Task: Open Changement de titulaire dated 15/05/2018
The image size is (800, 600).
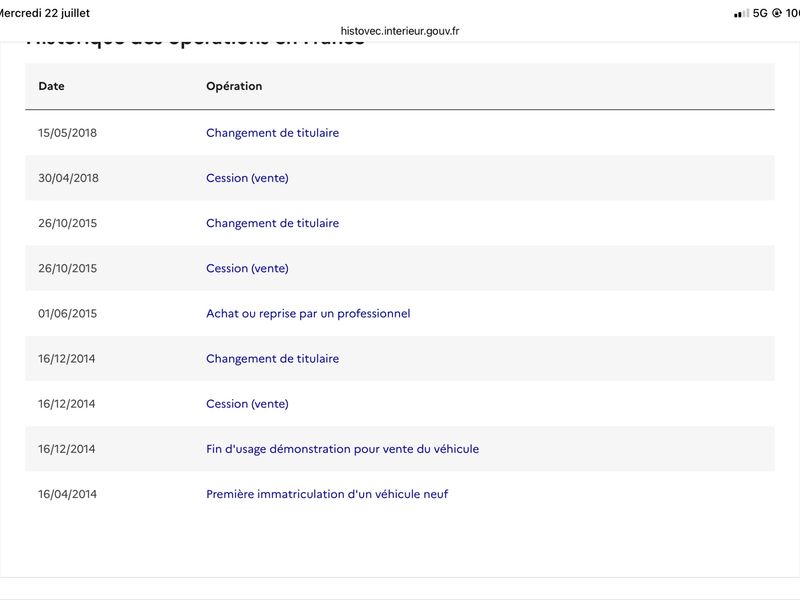Action: [x=272, y=133]
